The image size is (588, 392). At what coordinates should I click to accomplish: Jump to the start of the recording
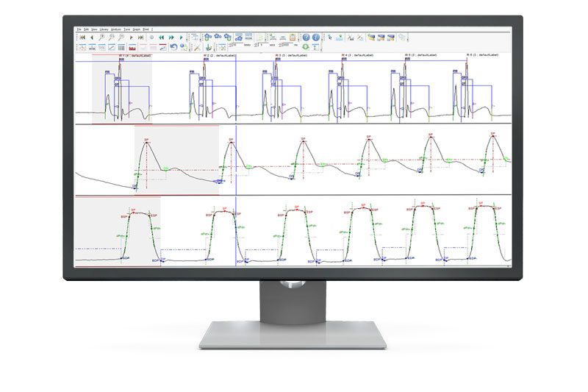(82, 37)
